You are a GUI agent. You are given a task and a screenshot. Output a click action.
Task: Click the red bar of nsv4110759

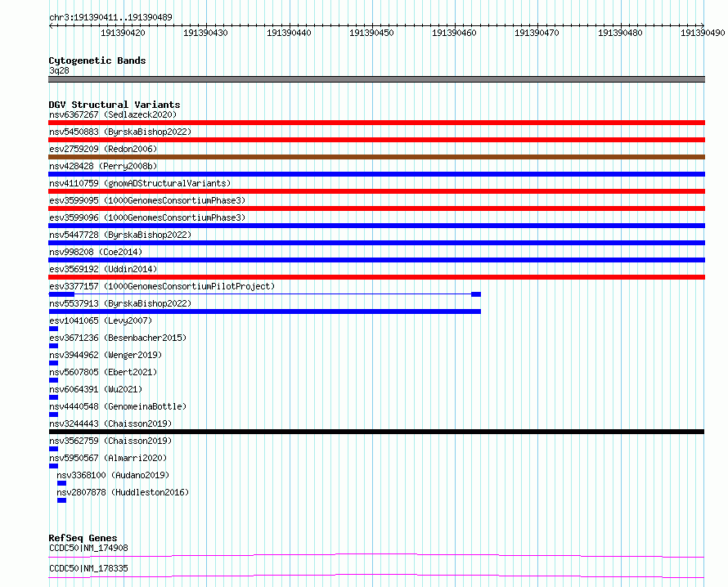376,191
